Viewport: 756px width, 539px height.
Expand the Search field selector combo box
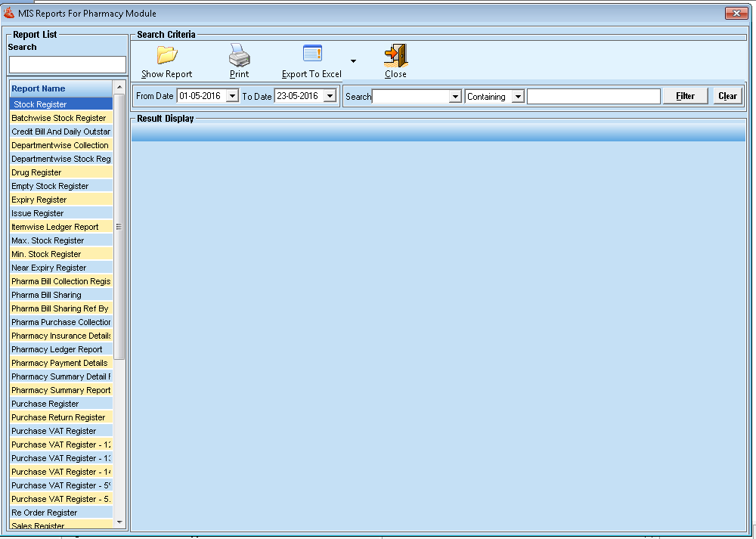click(455, 97)
